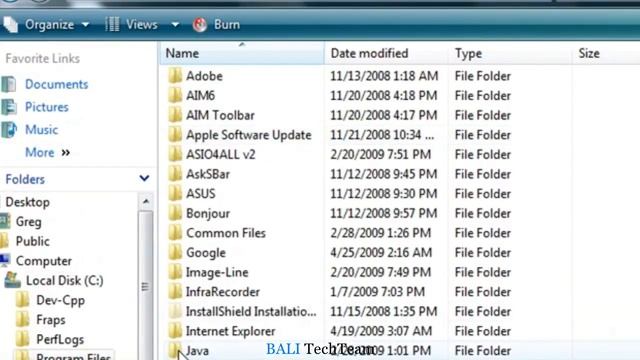
Task: Click Google's date 4/25/2009 2:16 AM
Action: (x=381, y=253)
